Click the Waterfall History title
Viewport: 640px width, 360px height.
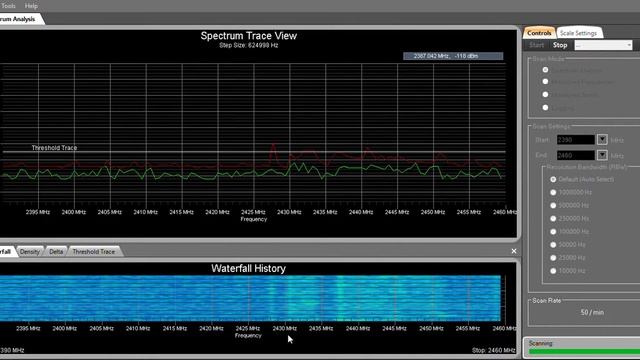coord(248,268)
